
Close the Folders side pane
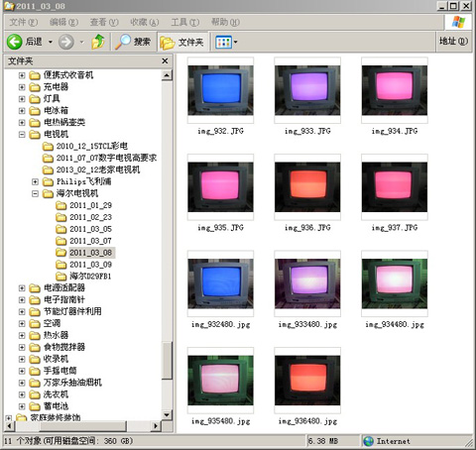(x=165, y=61)
